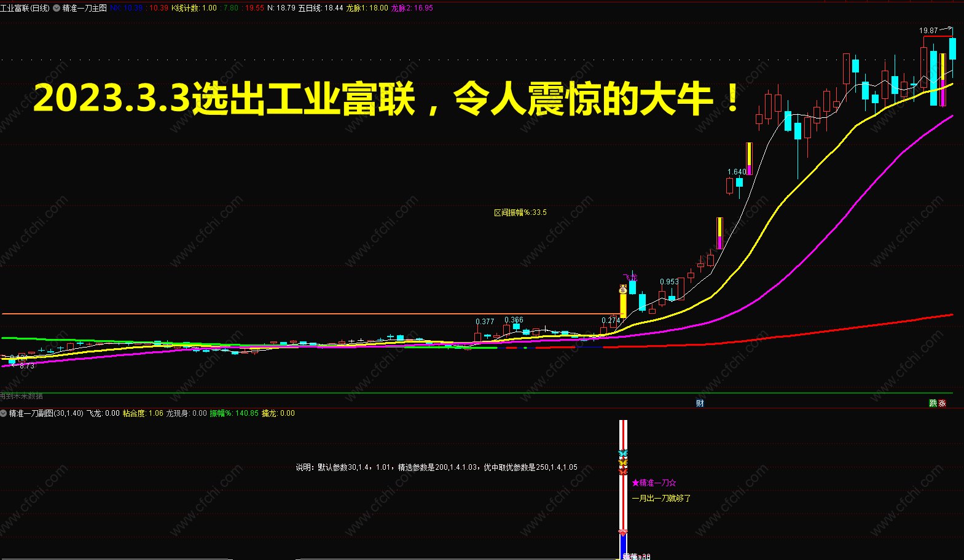This screenshot has height=560, width=964.
Task: Click the 0.953 candle annotation
Action: (669, 282)
